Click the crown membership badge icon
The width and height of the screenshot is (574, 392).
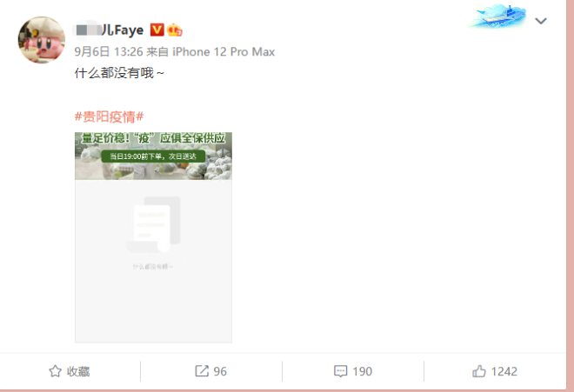174,30
